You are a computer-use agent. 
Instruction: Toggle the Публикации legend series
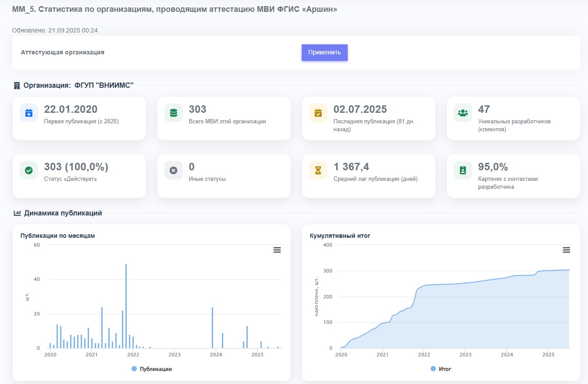156,369
